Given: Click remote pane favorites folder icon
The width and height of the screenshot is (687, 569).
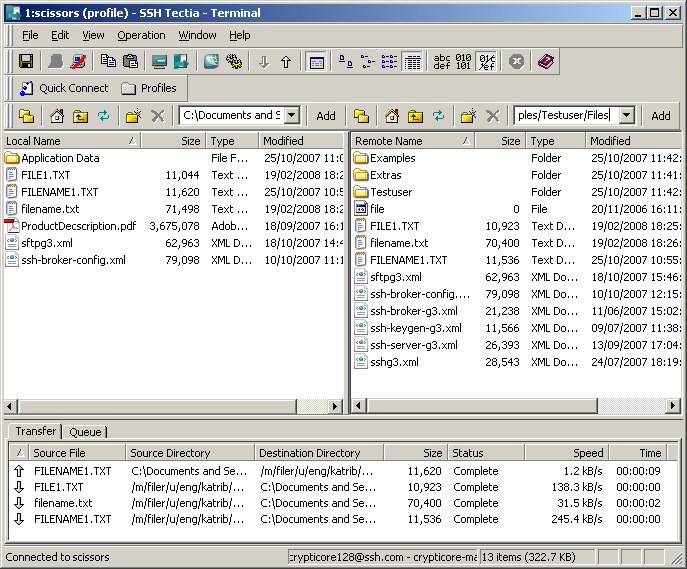Looking at the screenshot, I should [361, 116].
